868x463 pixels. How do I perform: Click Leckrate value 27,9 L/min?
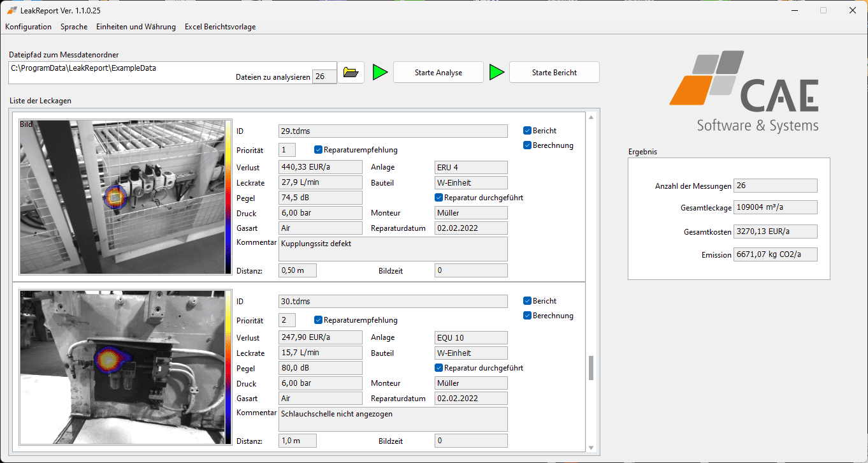[320, 182]
